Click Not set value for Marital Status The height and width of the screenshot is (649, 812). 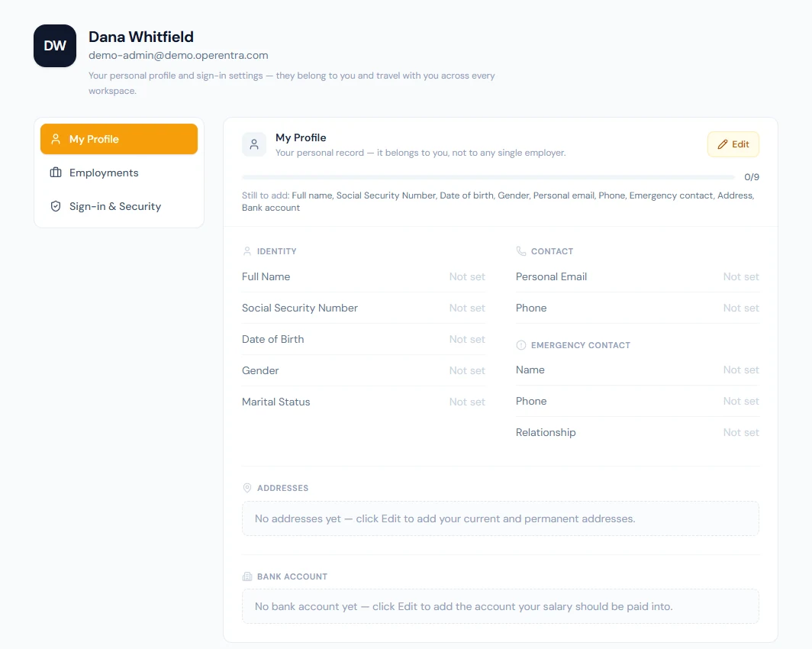point(467,402)
